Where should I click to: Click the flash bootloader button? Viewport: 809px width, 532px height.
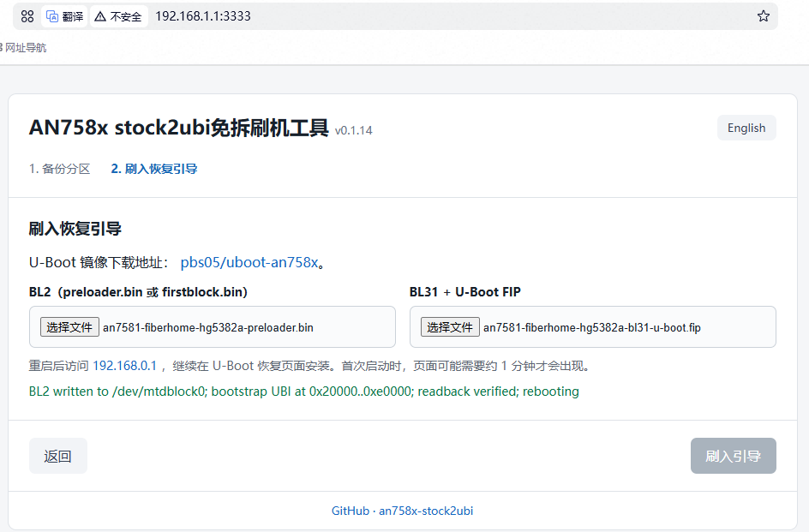click(734, 456)
